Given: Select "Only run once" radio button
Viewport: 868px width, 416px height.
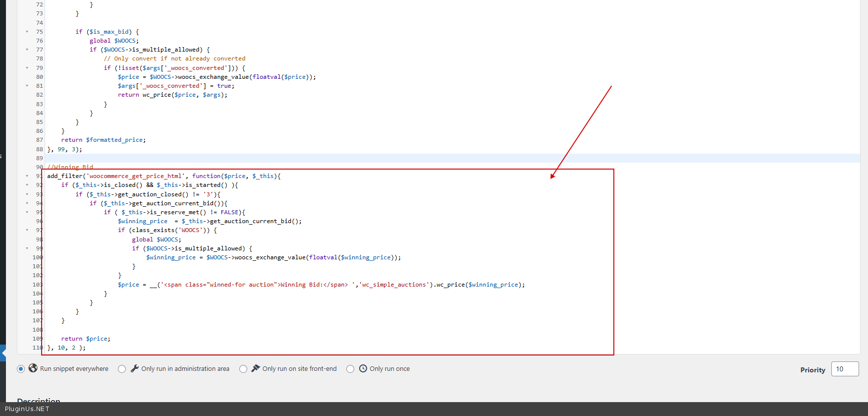Looking at the screenshot, I should click(350, 369).
